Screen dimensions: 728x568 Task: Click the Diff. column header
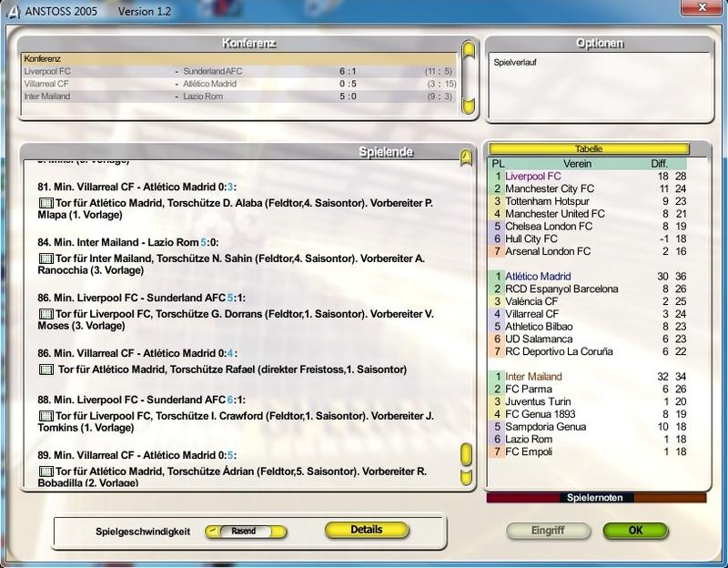tap(659, 164)
